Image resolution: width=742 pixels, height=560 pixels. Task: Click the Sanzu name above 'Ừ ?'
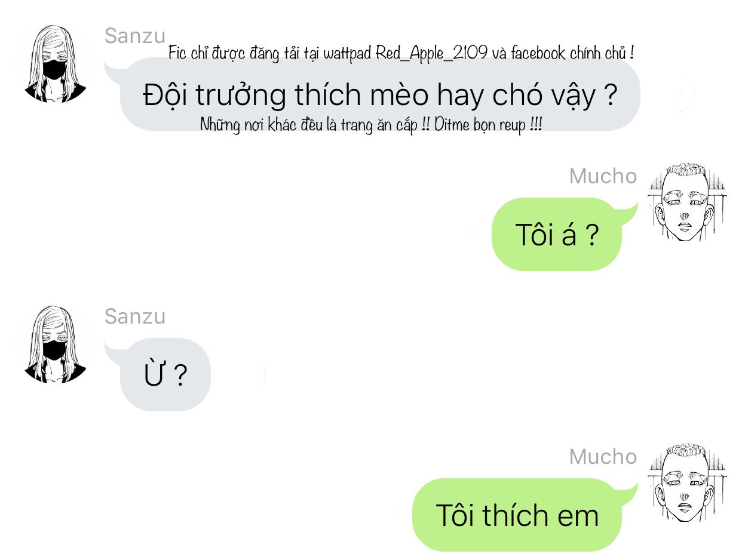[x=135, y=316]
